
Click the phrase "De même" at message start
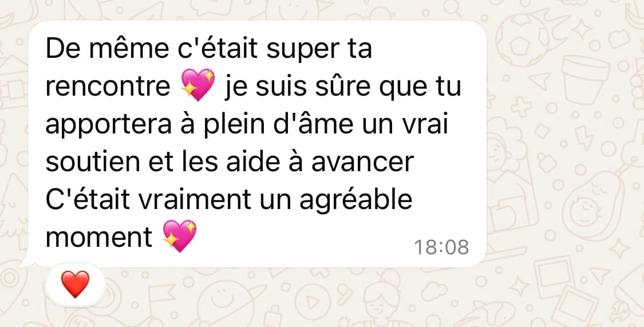(x=107, y=49)
